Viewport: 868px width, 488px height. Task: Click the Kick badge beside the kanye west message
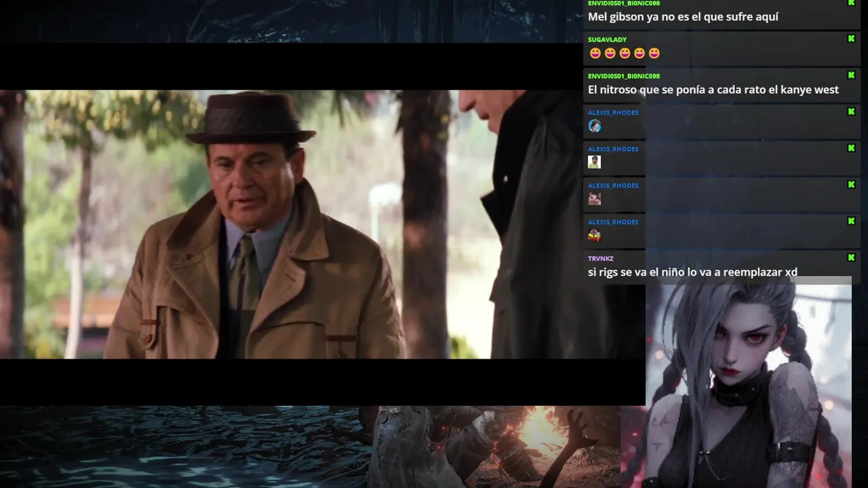(x=851, y=75)
